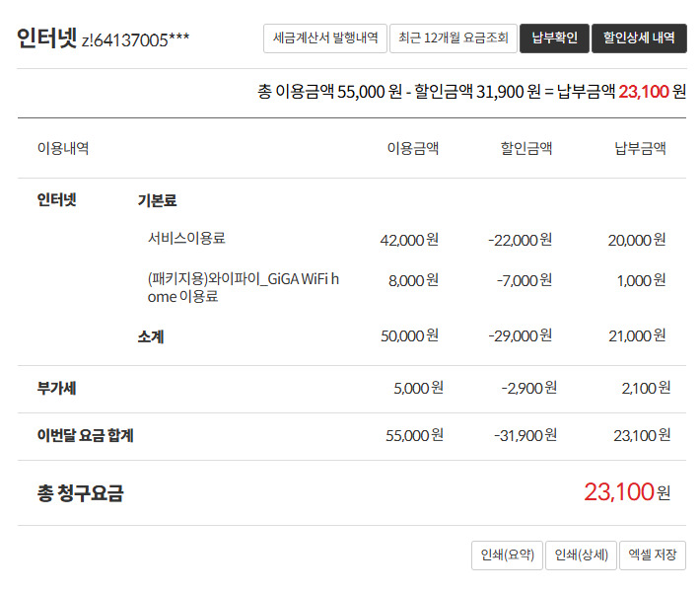Click the 부가세 row label
This screenshot has height=592, width=700.
(56, 388)
